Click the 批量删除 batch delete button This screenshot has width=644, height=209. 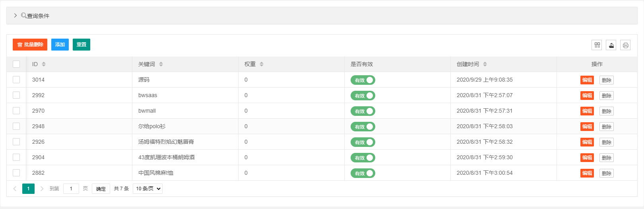tap(30, 45)
